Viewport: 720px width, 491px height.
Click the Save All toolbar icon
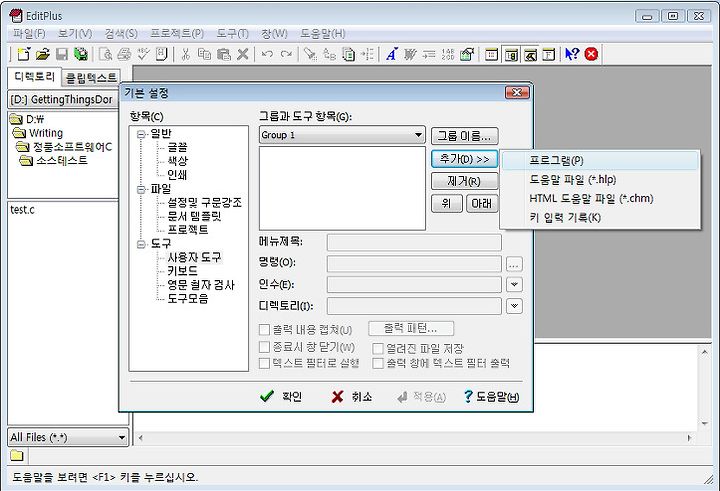point(81,54)
